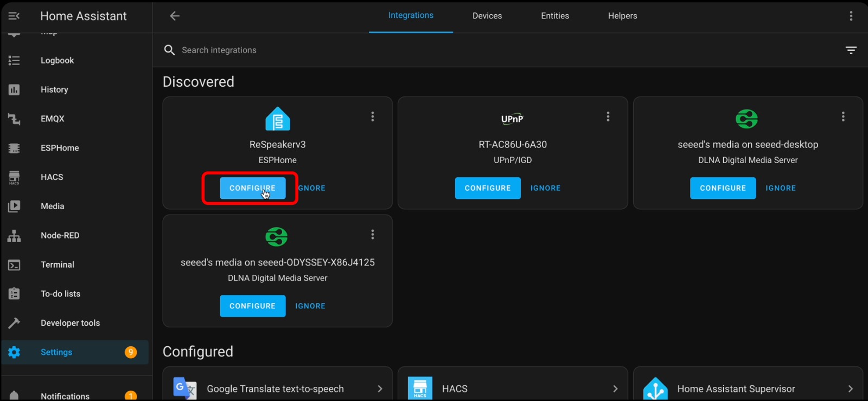Click the Home Assistant Supervisor icon

click(x=655, y=389)
